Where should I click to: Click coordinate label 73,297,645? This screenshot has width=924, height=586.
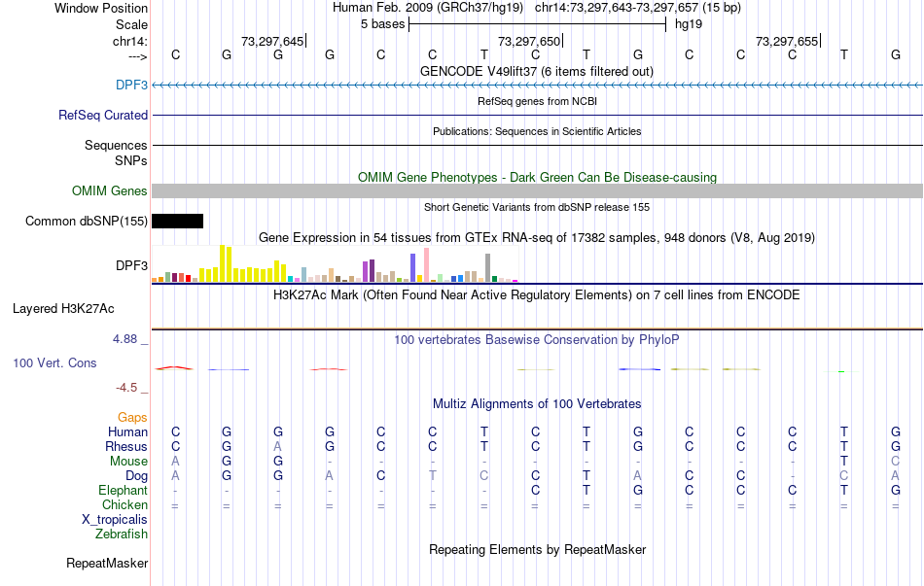point(272,41)
